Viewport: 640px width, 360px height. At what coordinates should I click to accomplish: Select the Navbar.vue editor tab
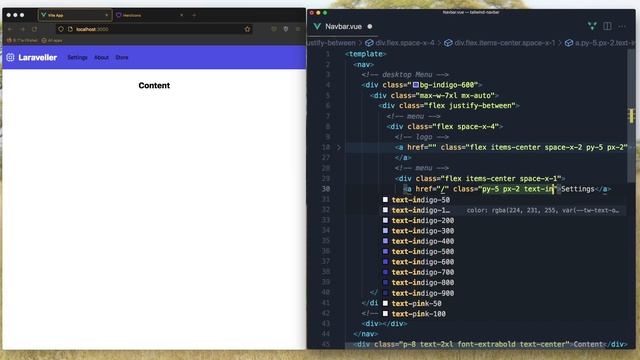343,27
